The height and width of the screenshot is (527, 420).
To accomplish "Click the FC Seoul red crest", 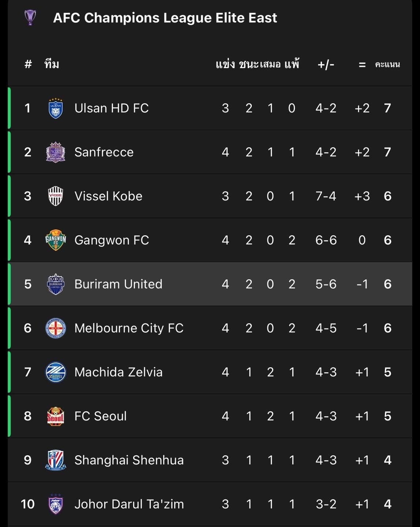I will click(x=56, y=416).
